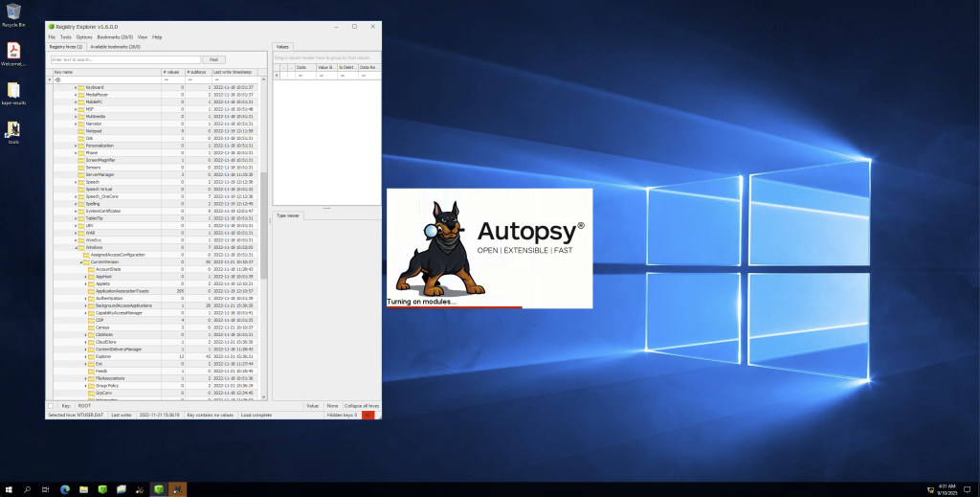Open the Help menu
This screenshot has height=497, width=980.
pos(157,37)
